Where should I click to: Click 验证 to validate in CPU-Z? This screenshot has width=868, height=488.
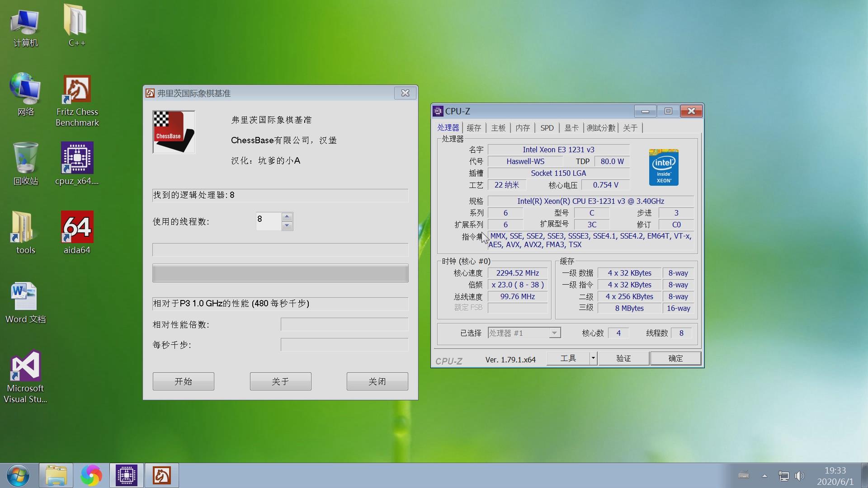623,358
